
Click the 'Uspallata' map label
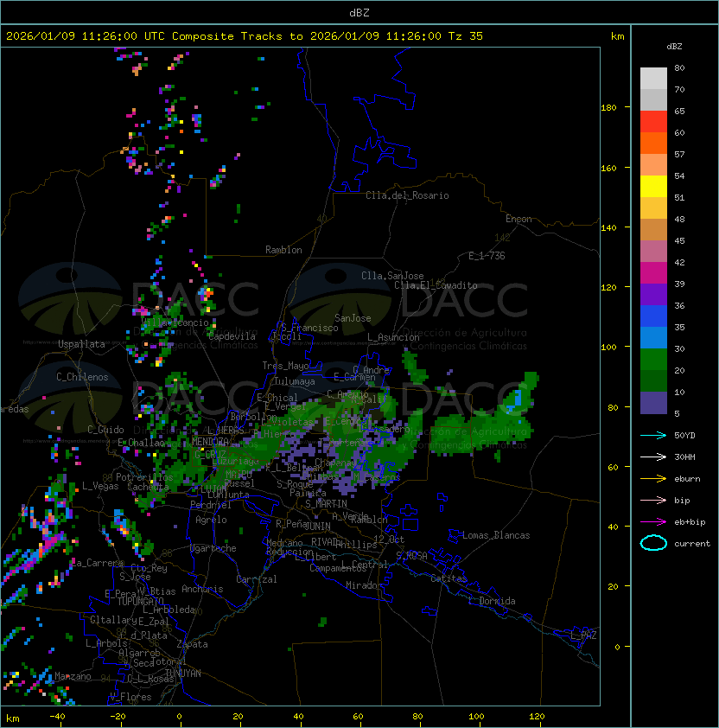point(81,344)
